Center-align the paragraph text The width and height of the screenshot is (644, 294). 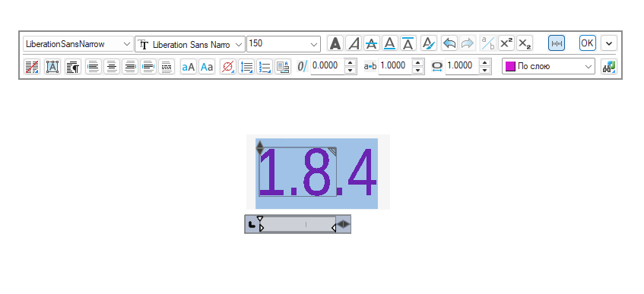click(112, 67)
